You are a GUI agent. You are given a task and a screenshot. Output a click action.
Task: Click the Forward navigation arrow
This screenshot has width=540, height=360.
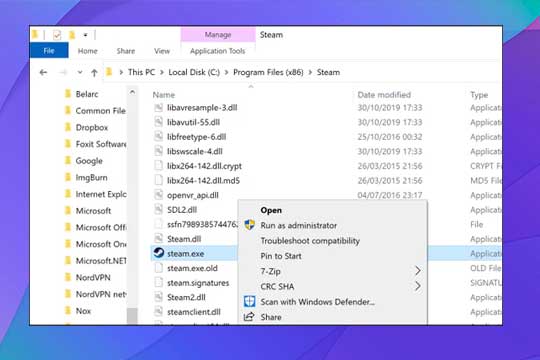point(63,72)
